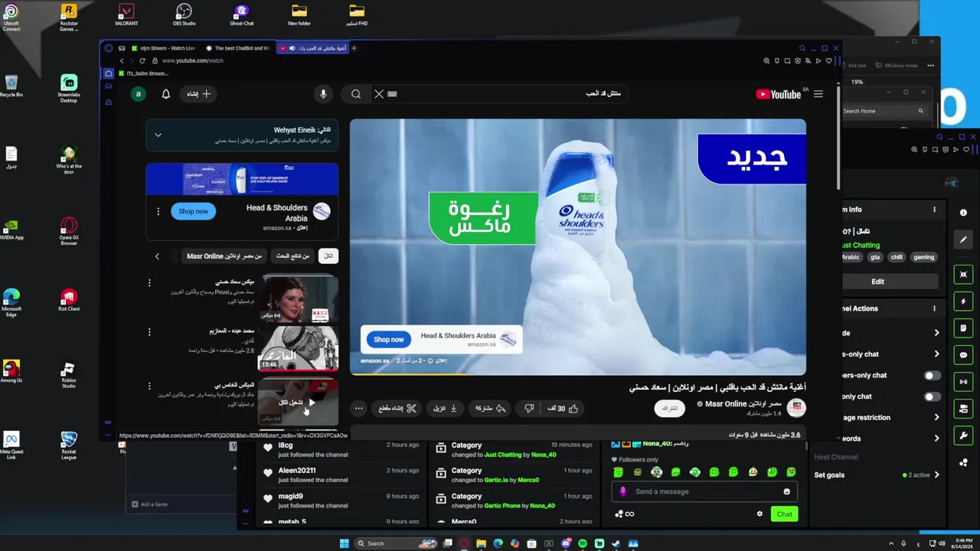This screenshot has height=551, width=980.
Task: Click the gaming tag chip
Action: point(923,257)
